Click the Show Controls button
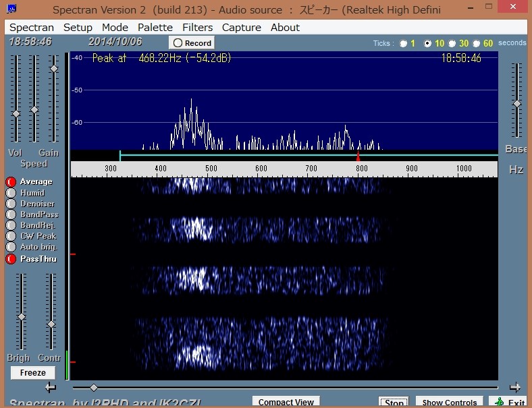The width and height of the screenshot is (532, 408). (450, 402)
